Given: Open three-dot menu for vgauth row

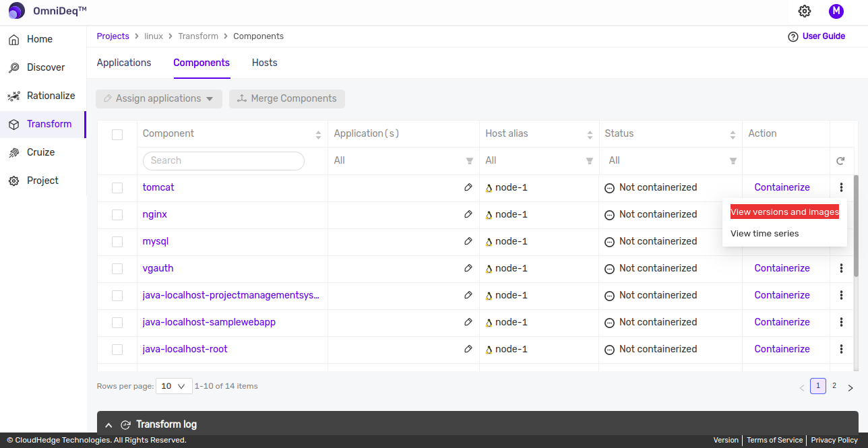Looking at the screenshot, I should click(841, 268).
